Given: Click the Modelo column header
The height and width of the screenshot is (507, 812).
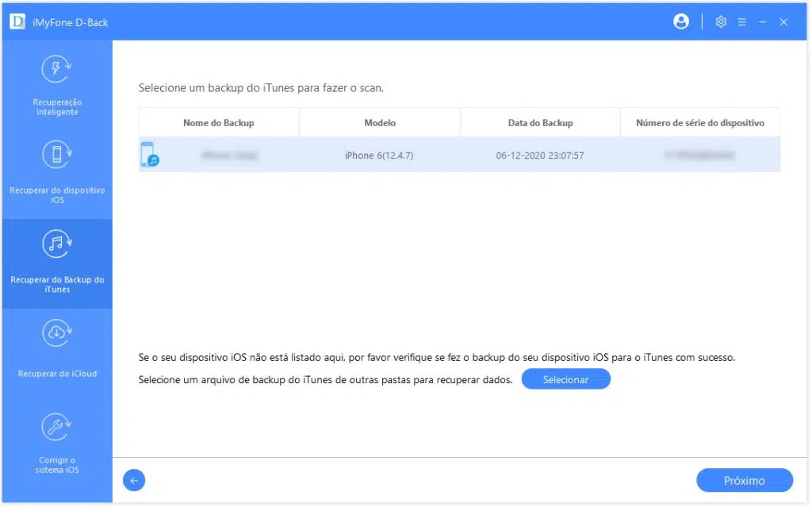Looking at the screenshot, I should (380, 122).
